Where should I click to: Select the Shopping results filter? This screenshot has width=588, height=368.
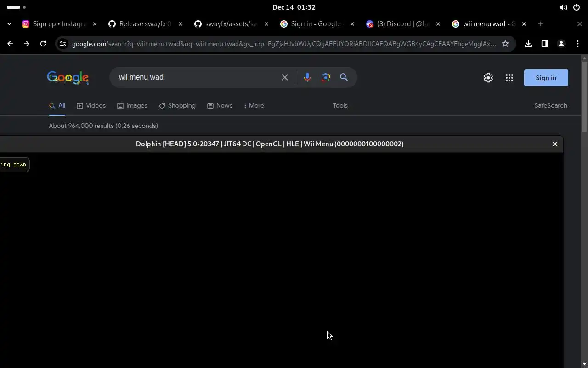(177, 105)
